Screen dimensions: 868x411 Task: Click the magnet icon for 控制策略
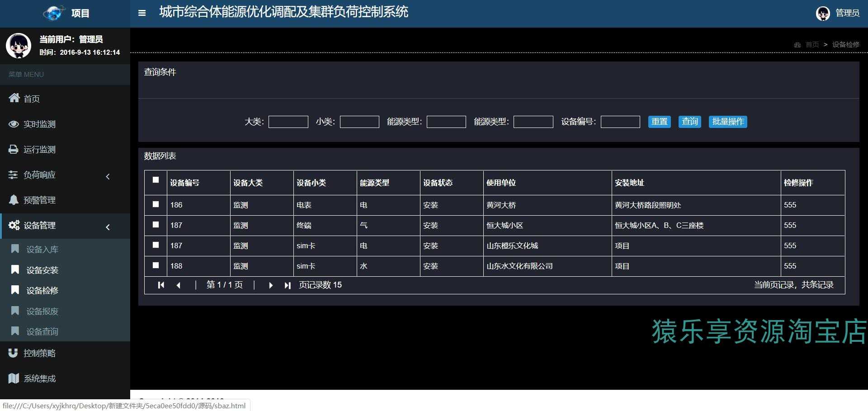[13, 353]
